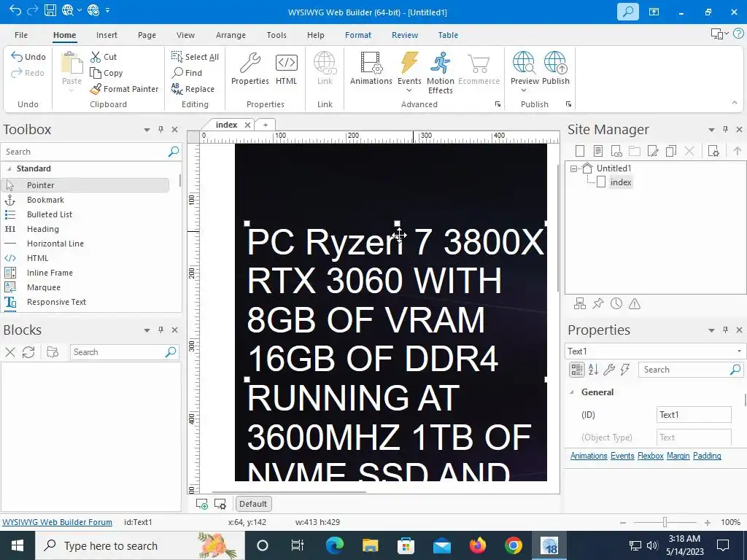Open the Padding link in Properties
Viewport: 747px width, 560px height.
tap(707, 456)
